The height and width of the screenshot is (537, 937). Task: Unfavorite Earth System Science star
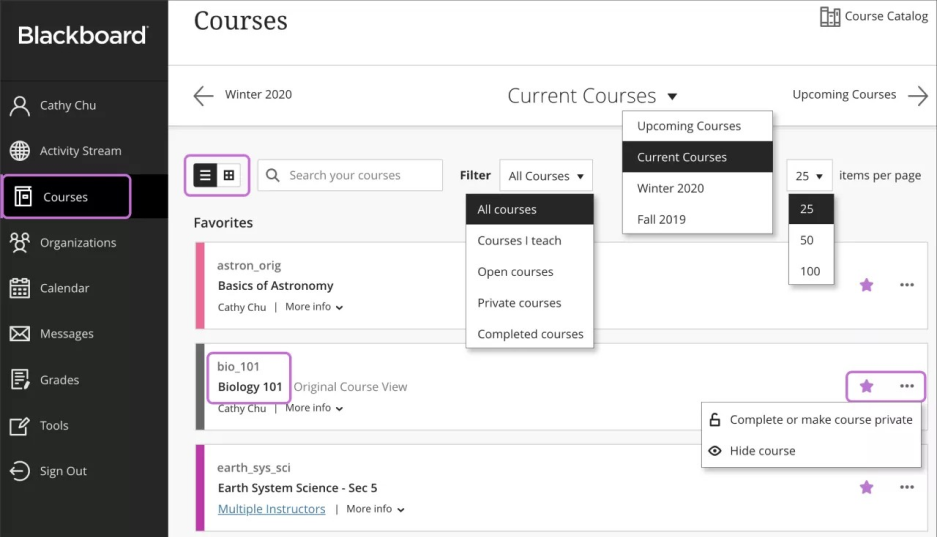(x=866, y=487)
